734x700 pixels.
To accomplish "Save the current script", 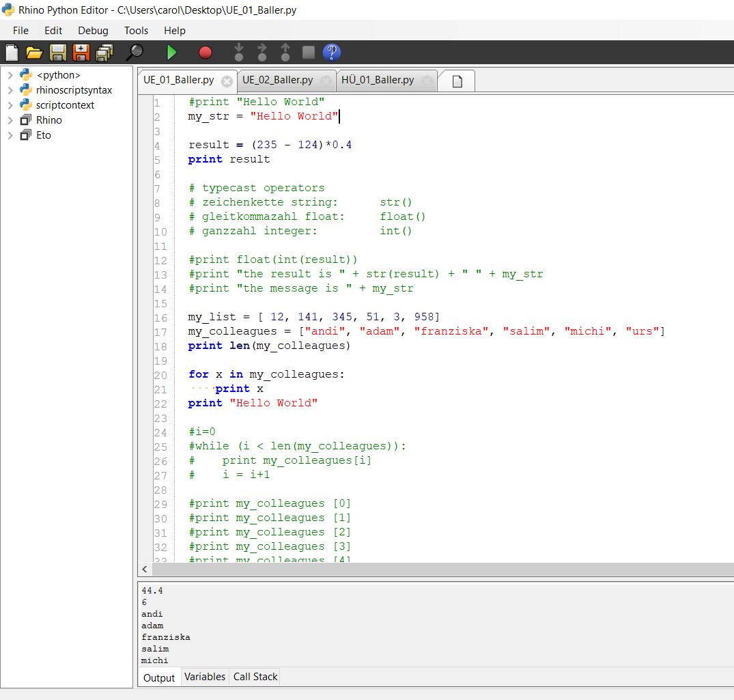I will (x=57, y=53).
